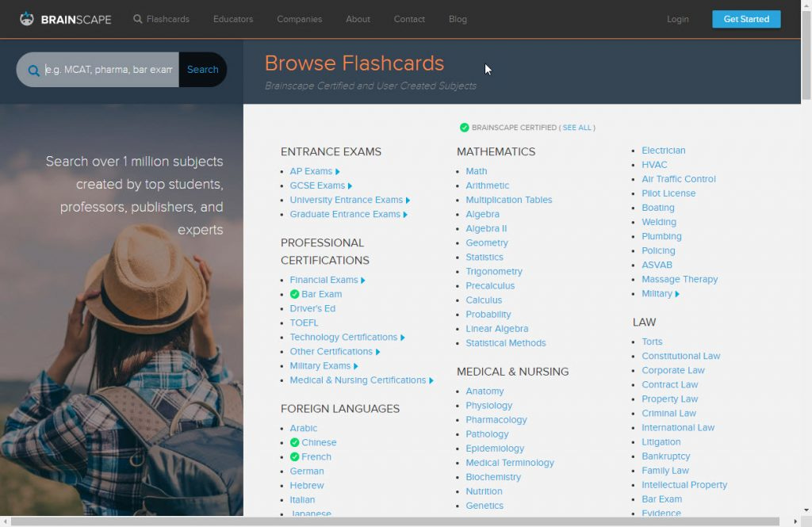The image size is (812, 527).
Task: Click the horizontal scrollbar at bottom
Action: tap(395, 521)
